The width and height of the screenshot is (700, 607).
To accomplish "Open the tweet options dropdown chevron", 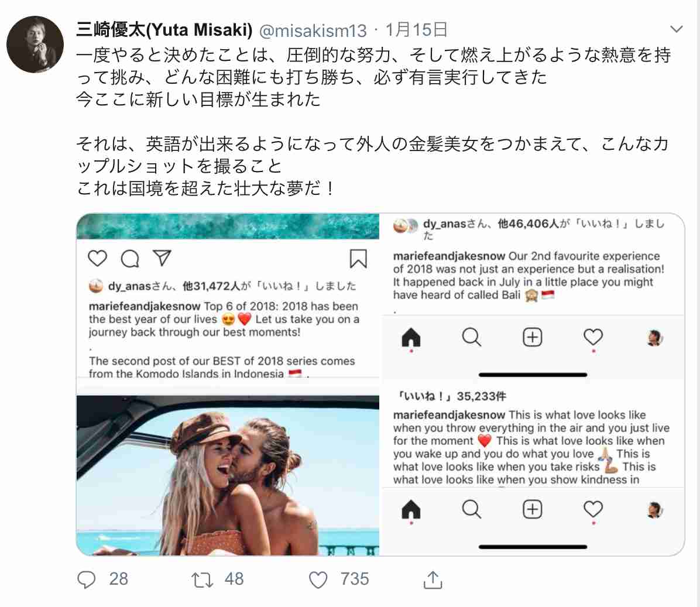I will (x=677, y=29).
